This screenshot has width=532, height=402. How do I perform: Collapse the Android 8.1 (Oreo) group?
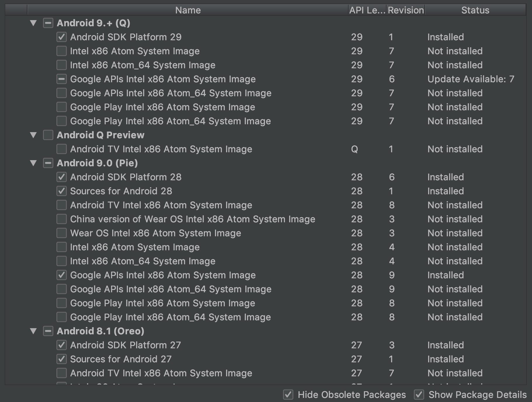click(33, 331)
